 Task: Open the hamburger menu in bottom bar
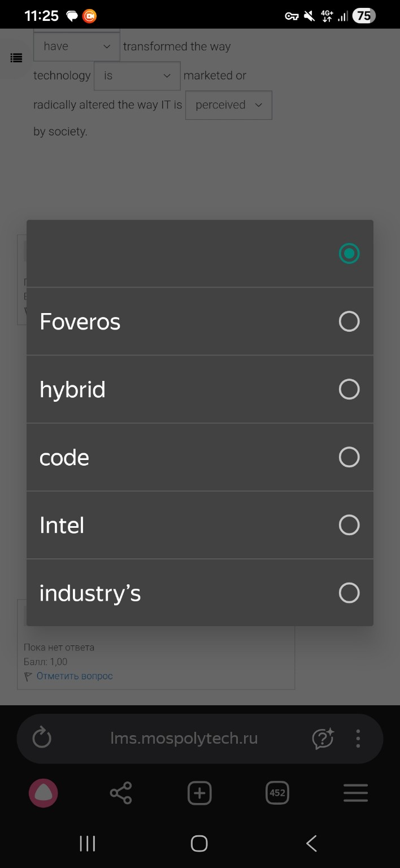pos(355,793)
